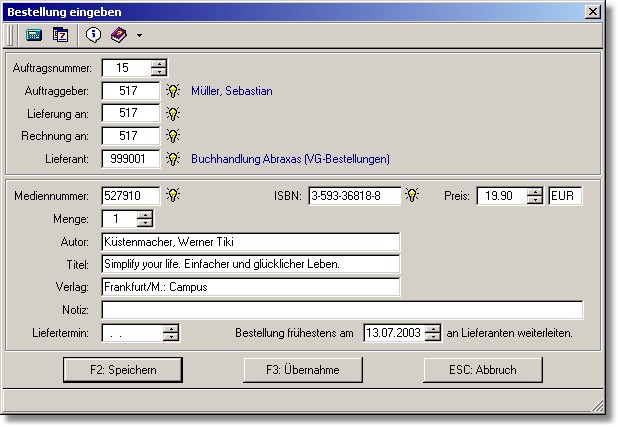The width and height of the screenshot is (618, 427).
Task: Click the ESC: Abbruch button
Action: click(x=481, y=370)
